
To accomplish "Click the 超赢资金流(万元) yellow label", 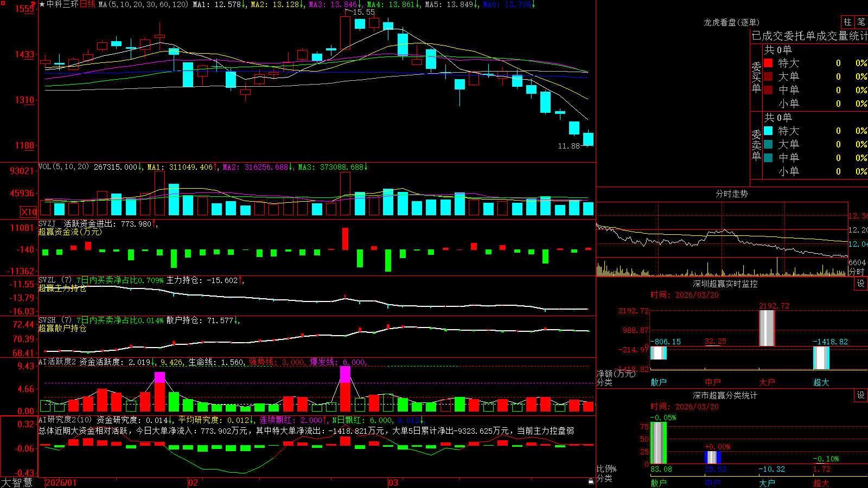I will [70, 232].
